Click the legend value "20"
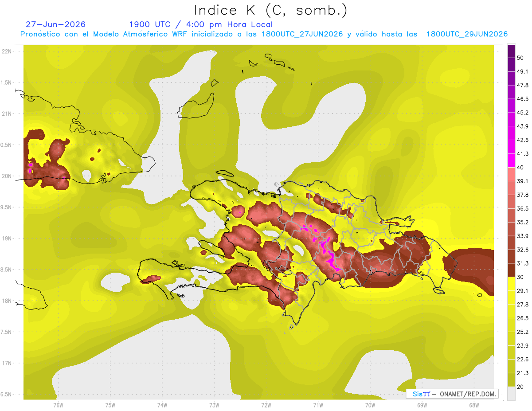 click(521, 387)
